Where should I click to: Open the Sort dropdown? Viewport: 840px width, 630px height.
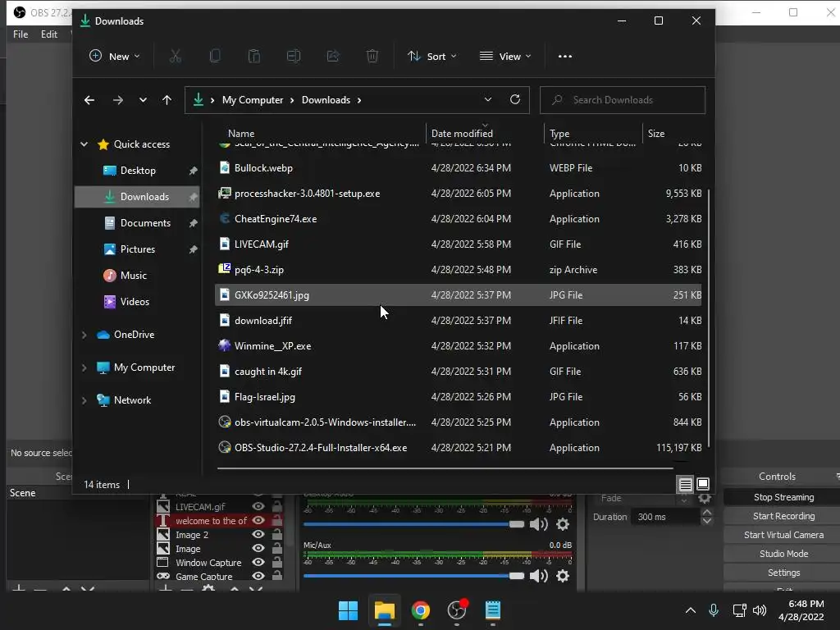tap(431, 57)
